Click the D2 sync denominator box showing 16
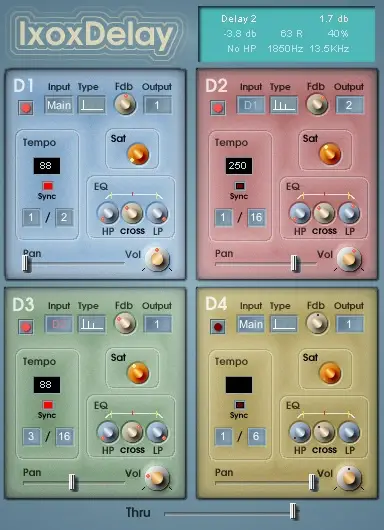 click(256, 217)
